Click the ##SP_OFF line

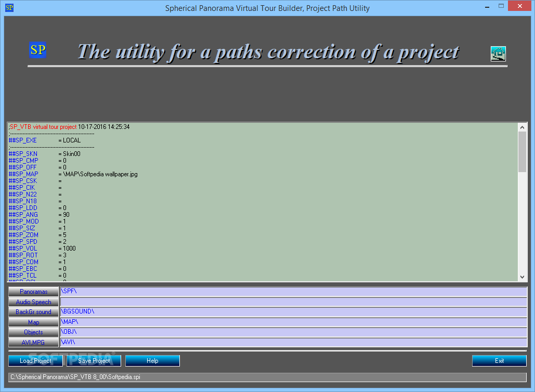coord(37,167)
